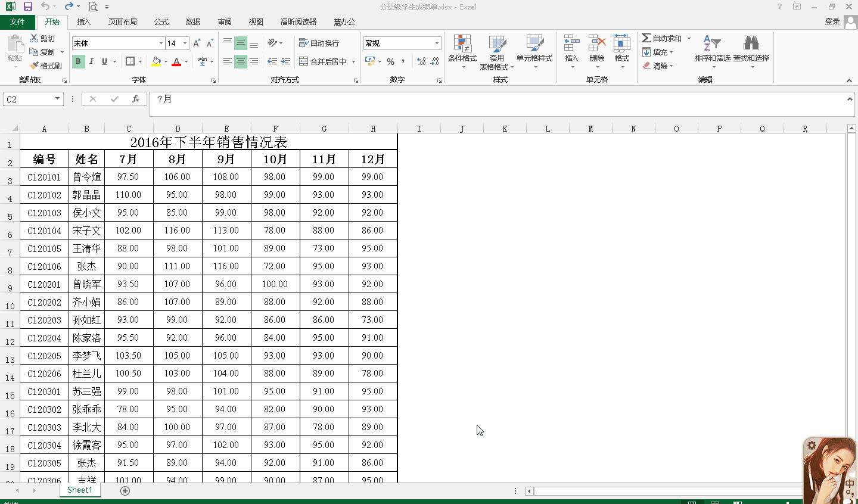
Task: Apply comma thousands separator style
Action: click(x=403, y=61)
